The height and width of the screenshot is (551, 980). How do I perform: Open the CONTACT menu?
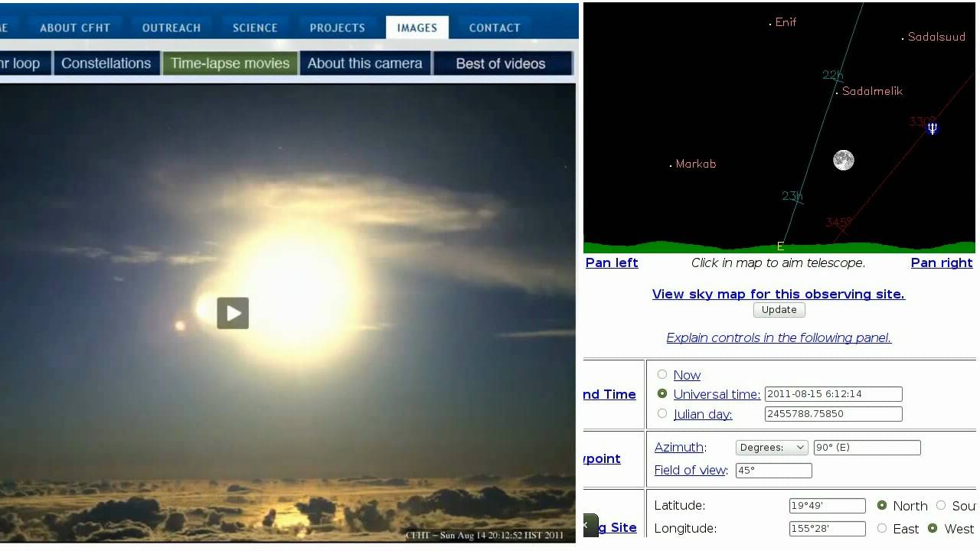[x=495, y=28]
